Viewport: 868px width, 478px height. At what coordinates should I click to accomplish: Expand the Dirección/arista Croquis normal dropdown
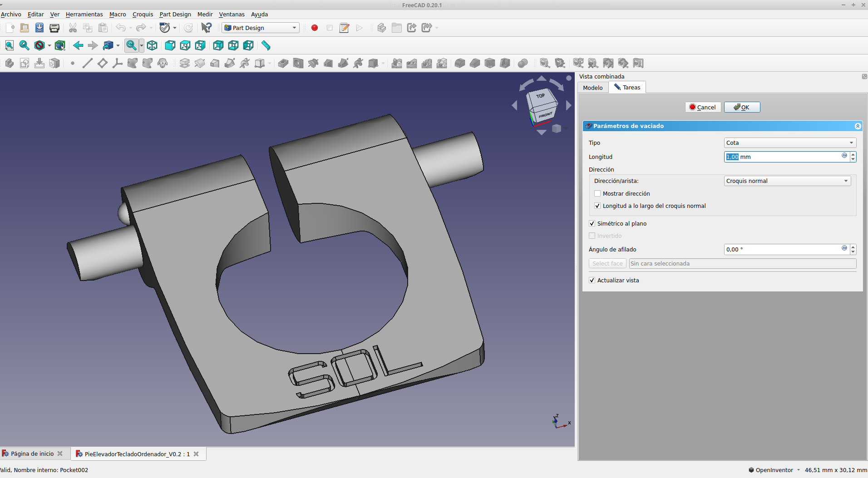pyautogui.click(x=787, y=181)
